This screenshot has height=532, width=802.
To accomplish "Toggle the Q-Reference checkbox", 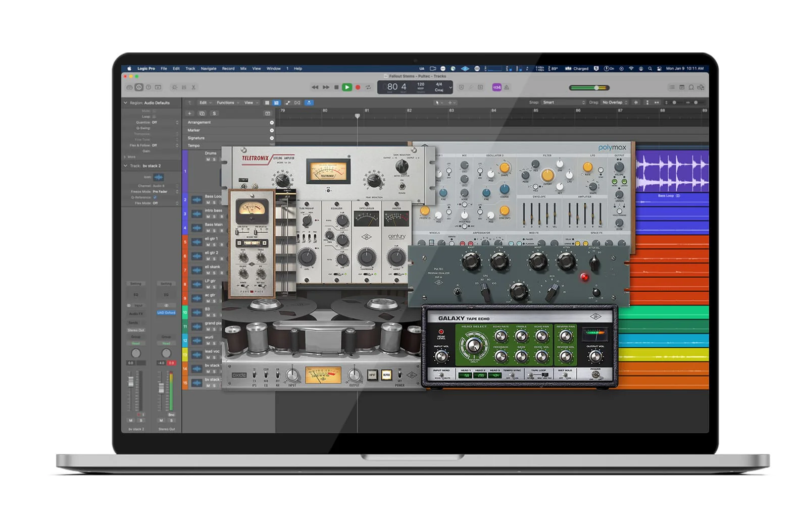I will tap(155, 197).
